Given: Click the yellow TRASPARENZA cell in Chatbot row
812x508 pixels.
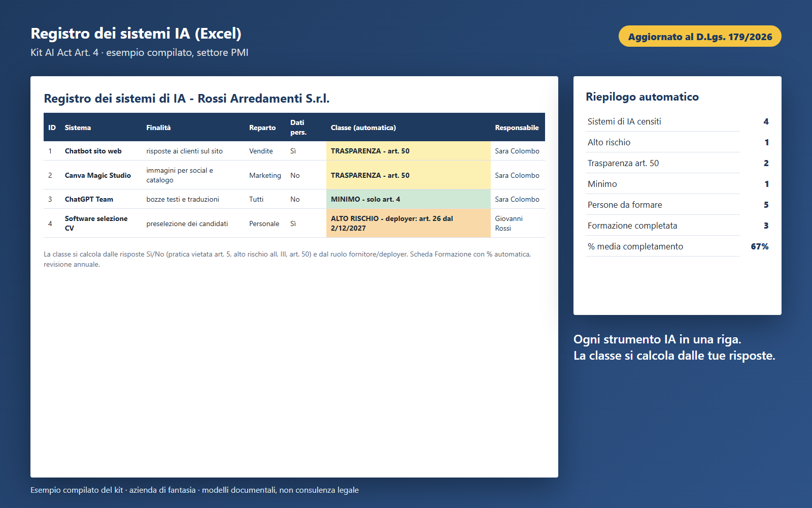Looking at the screenshot, I should pyautogui.click(x=409, y=151).
